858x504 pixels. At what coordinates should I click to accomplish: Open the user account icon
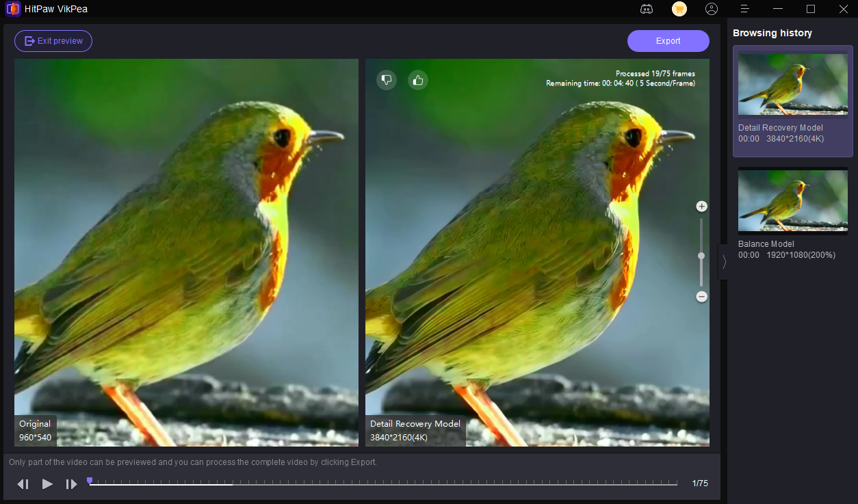(712, 9)
